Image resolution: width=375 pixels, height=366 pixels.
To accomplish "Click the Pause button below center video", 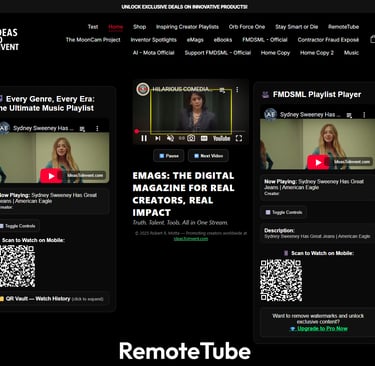I will (x=169, y=156).
